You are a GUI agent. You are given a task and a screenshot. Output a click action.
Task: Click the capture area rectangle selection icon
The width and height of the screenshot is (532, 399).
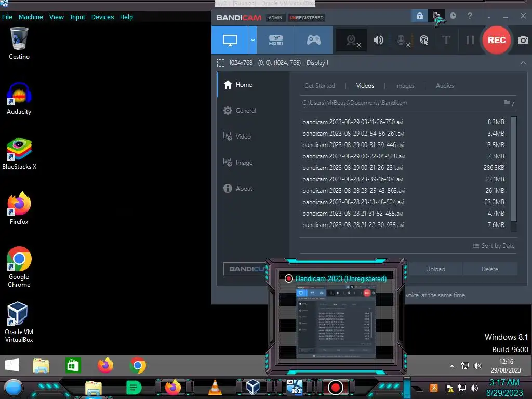point(220,63)
